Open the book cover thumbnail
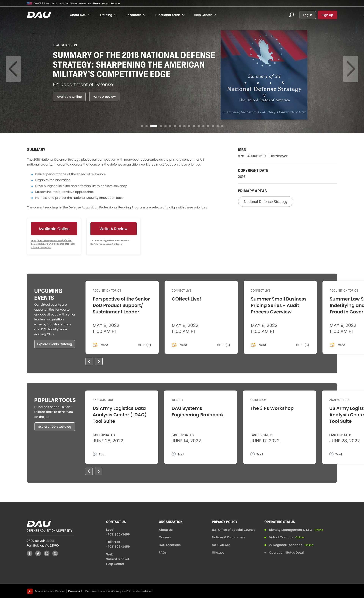 tap(264, 75)
